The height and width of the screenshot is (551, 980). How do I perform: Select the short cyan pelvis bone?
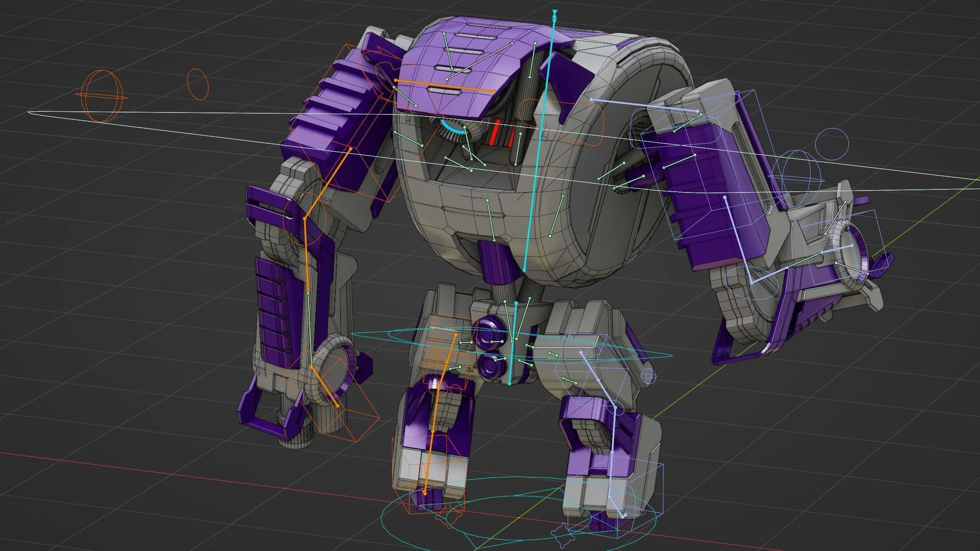(513, 343)
